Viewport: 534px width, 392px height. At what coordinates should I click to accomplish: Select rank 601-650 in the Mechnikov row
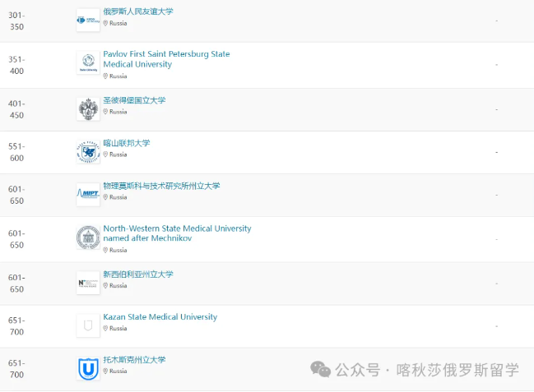(x=16, y=239)
